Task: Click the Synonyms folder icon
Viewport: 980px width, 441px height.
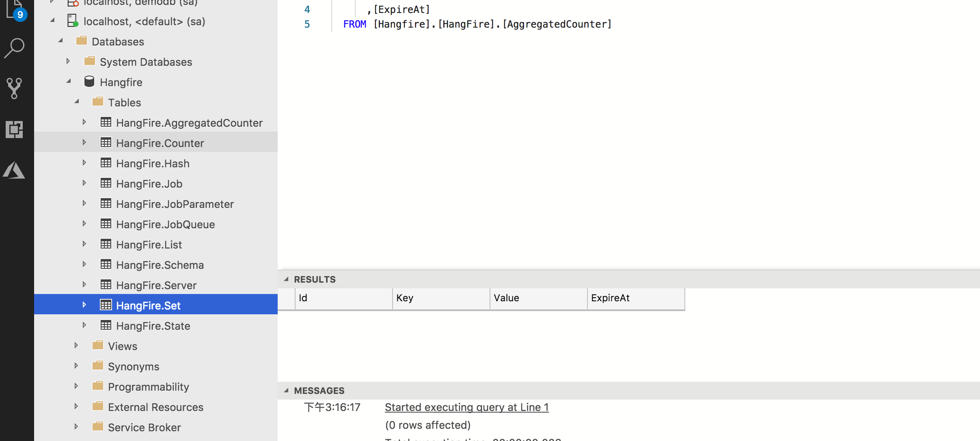Action: (98, 365)
